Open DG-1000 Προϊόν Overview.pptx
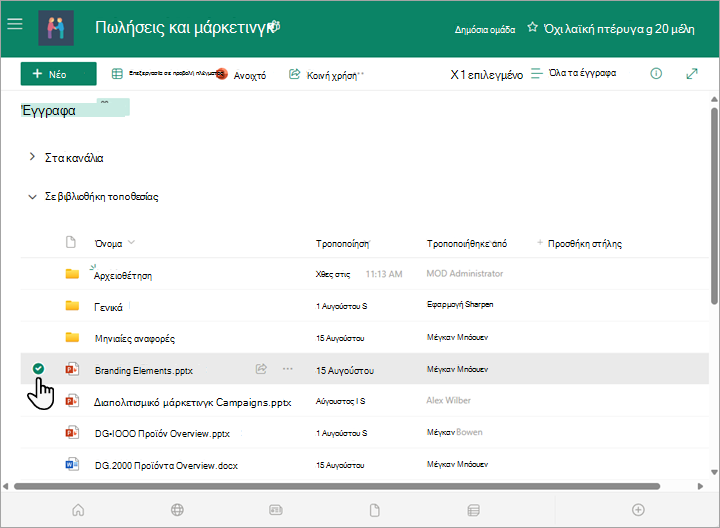Image resolution: width=720 pixels, height=528 pixels. [162, 434]
